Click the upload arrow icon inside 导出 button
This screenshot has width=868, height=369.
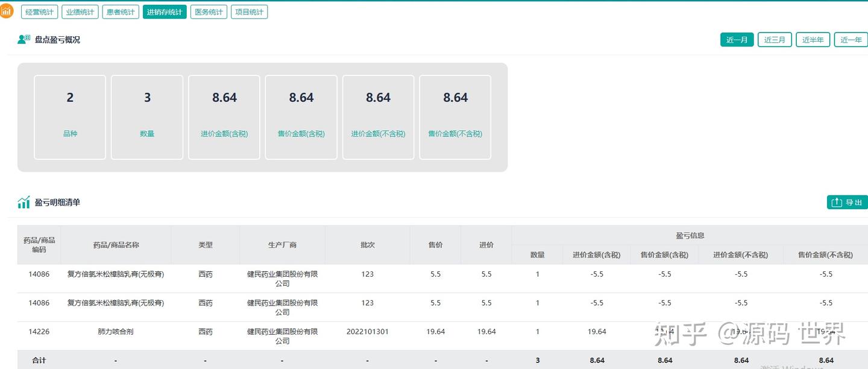(x=837, y=202)
